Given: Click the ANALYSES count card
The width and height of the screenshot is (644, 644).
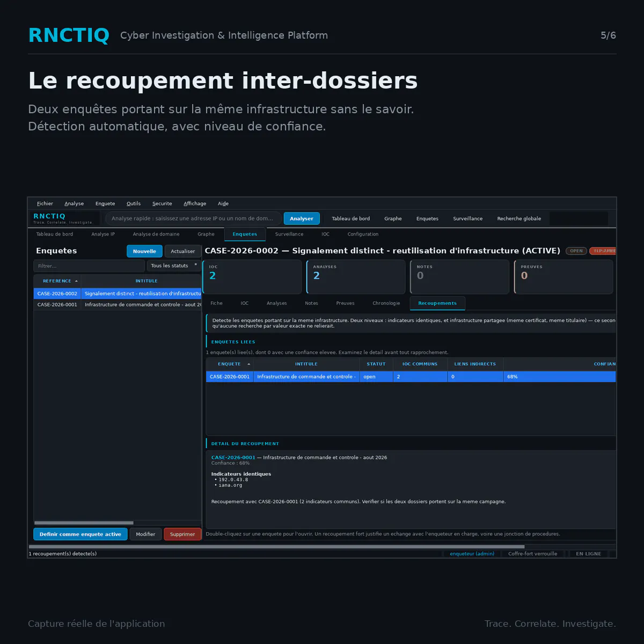Looking at the screenshot, I should pos(356,277).
